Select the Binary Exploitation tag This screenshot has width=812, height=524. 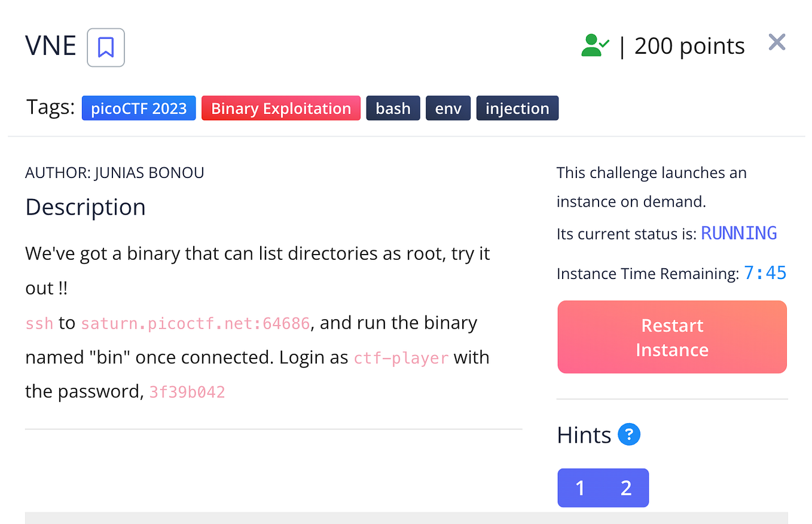[x=280, y=108]
